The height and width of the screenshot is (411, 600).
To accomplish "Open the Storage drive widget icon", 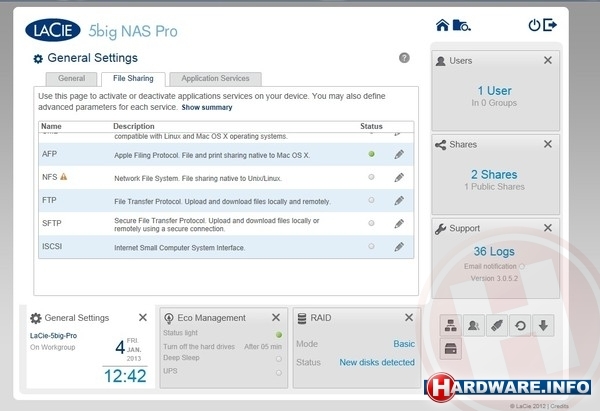I will tap(450, 349).
